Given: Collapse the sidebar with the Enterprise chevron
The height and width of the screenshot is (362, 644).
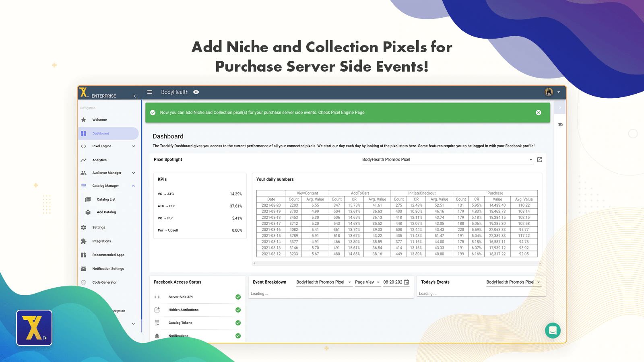Looking at the screenshot, I should click(x=135, y=96).
